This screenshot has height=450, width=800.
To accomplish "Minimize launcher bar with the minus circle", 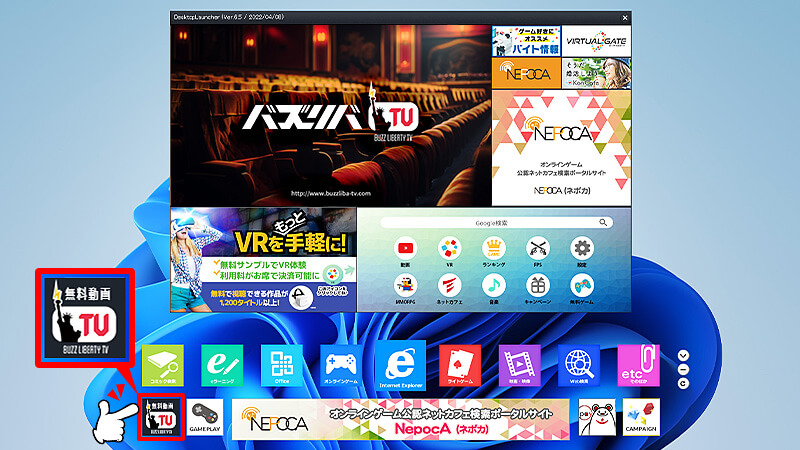I will click(x=683, y=369).
